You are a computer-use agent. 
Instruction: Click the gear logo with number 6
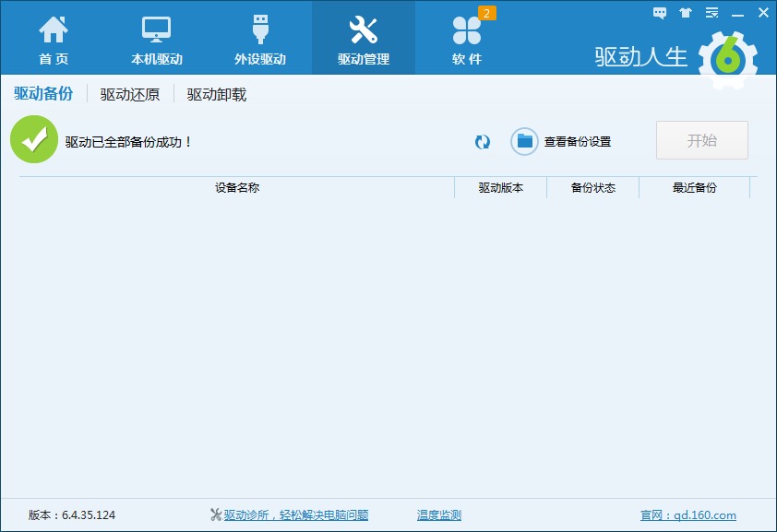click(x=728, y=59)
